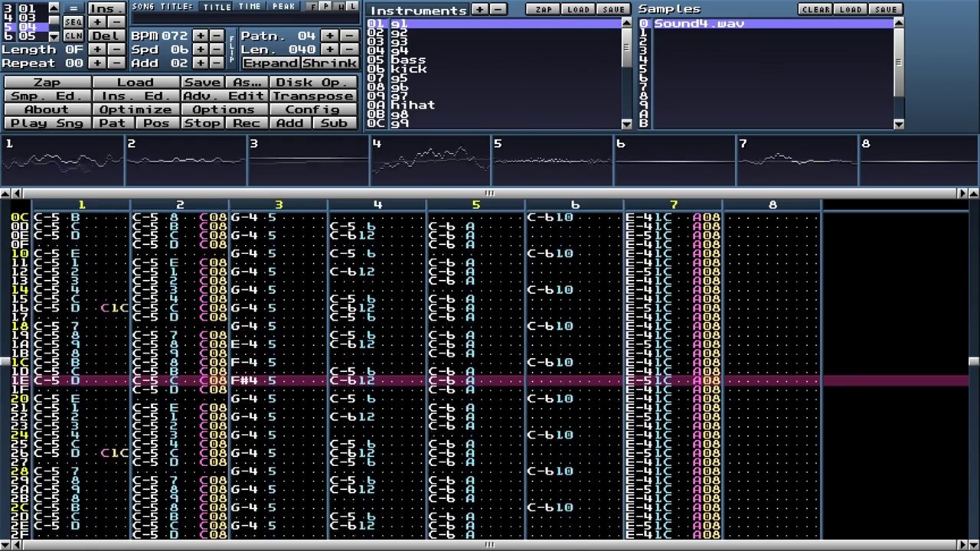The width and height of the screenshot is (980, 551).
Task: Click the Instruments ZAP button
Action: click(x=543, y=9)
